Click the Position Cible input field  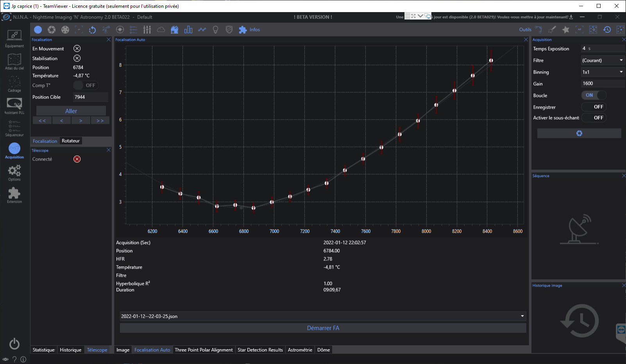click(90, 97)
